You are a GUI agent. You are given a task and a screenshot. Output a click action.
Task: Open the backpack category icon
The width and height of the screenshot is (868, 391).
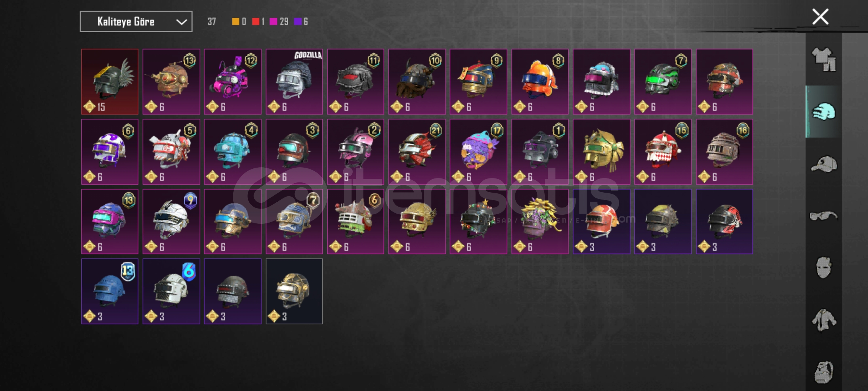point(824,372)
